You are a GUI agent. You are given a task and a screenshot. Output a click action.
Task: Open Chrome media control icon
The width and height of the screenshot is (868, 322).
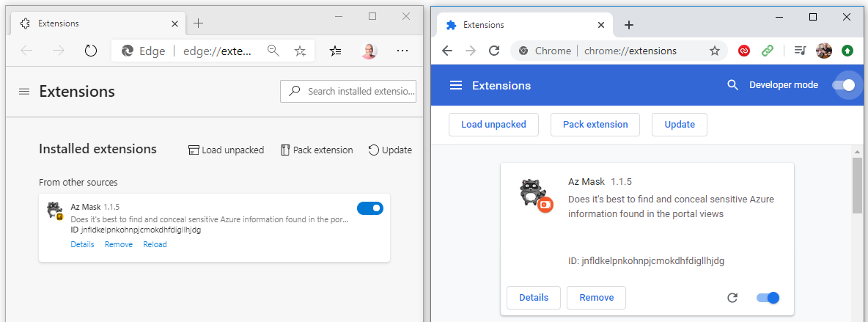tap(800, 51)
